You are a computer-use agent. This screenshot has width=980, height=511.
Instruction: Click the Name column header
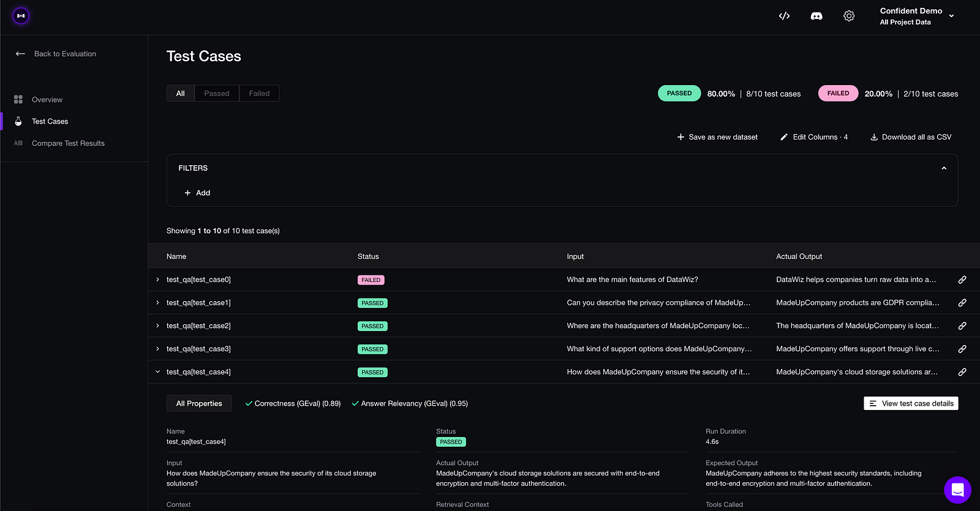[176, 256]
